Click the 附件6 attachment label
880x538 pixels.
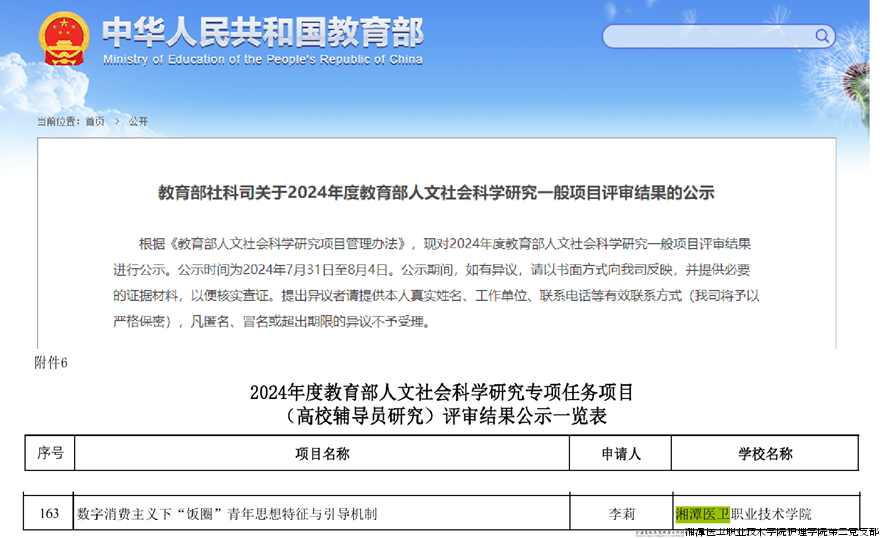[50, 363]
